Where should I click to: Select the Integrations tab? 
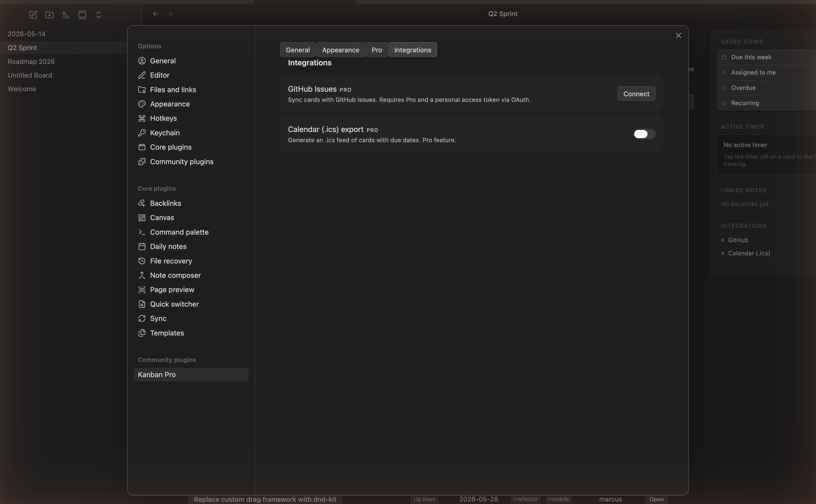pos(413,50)
